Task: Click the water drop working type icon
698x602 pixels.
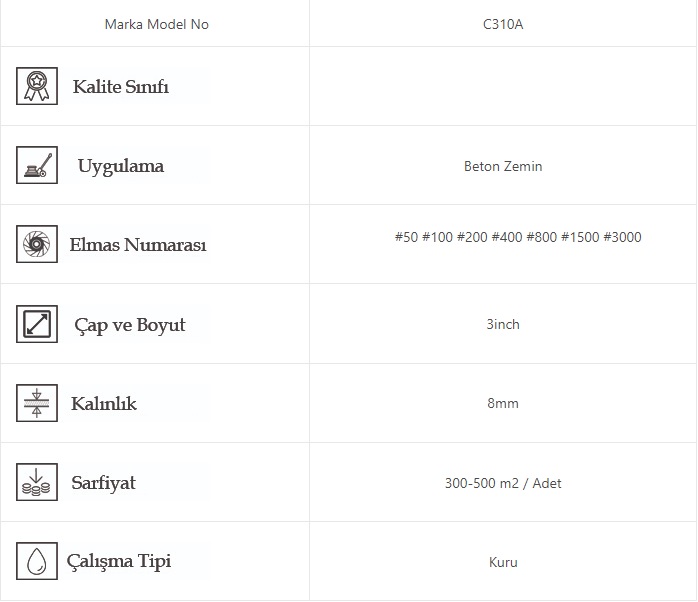Action: [37, 561]
